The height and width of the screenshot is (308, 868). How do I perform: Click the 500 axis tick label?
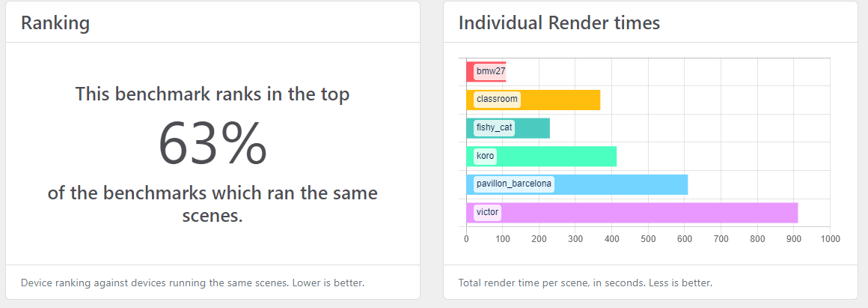coord(648,239)
